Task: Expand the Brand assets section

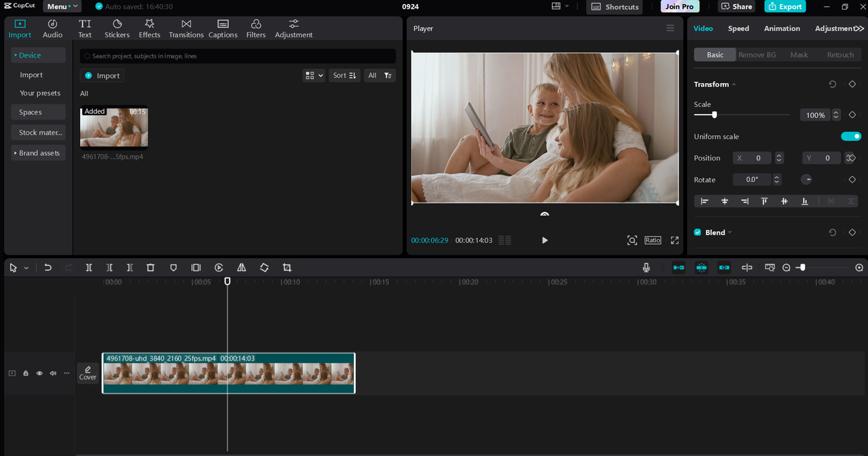Action: coord(39,153)
